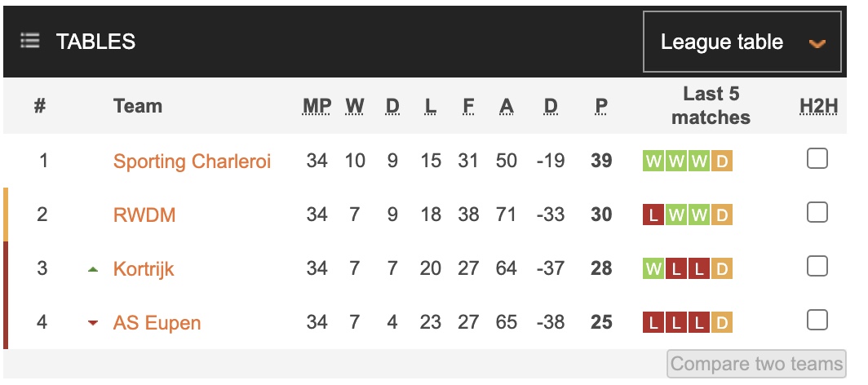Click Sporting Charleroi's first green W result
The width and height of the screenshot is (868, 385).
click(653, 162)
